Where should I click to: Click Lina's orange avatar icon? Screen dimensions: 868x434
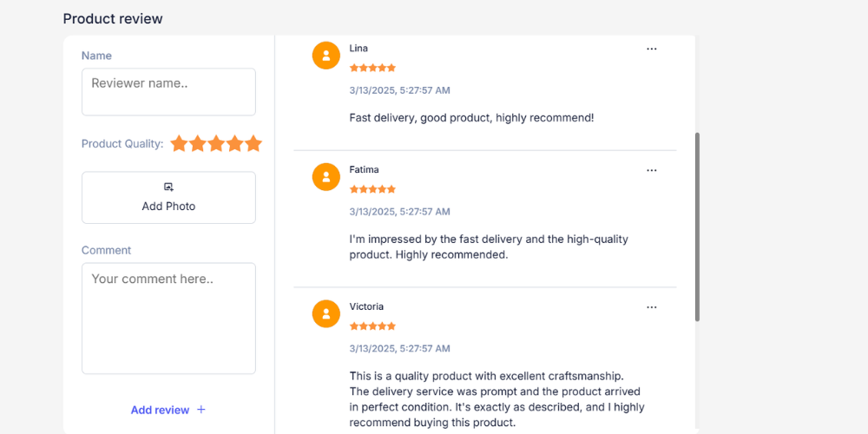pyautogui.click(x=325, y=55)
